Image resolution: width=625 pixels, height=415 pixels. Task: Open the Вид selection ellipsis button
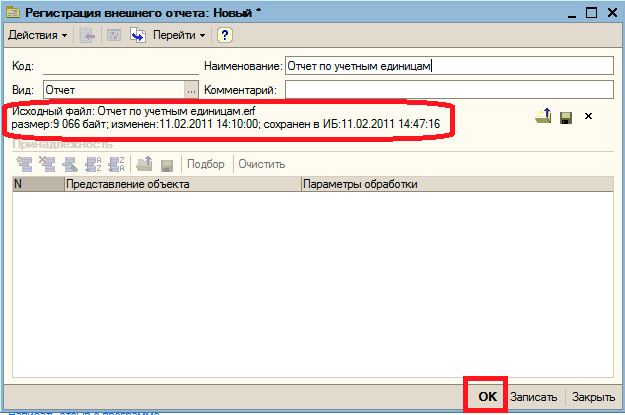190,90
